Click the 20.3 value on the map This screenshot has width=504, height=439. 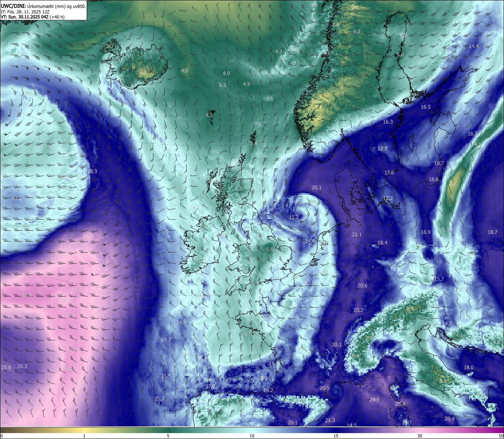tap(22, 366)
